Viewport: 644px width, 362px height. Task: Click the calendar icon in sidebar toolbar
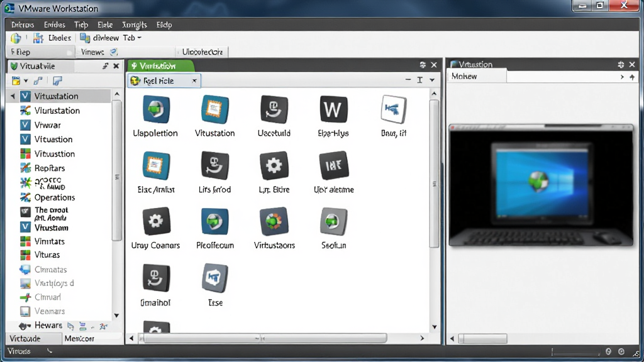point(16,81)
